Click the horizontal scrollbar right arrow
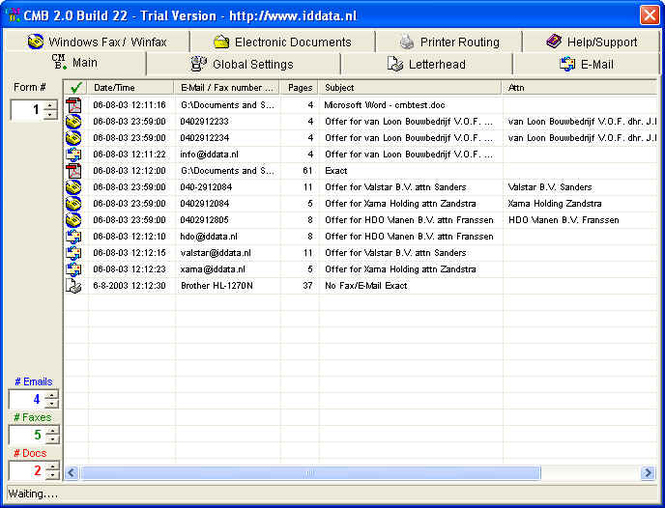 648,472
